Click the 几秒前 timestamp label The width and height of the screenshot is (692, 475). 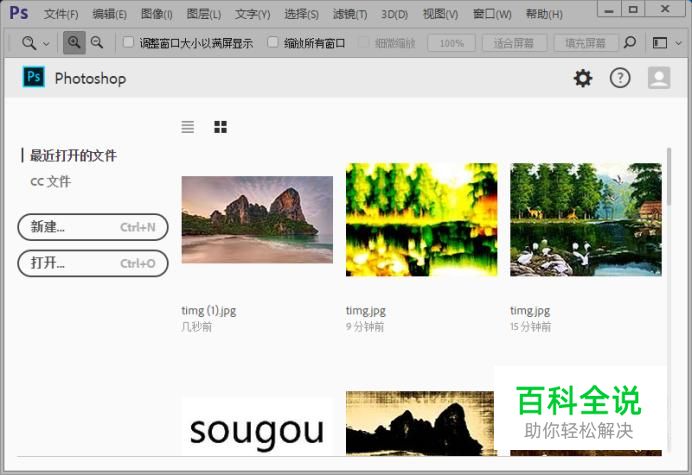point(197,327)
